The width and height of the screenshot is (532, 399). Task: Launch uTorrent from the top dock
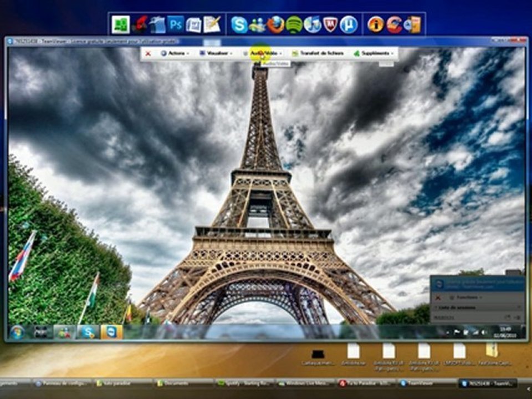coord(349,25)
